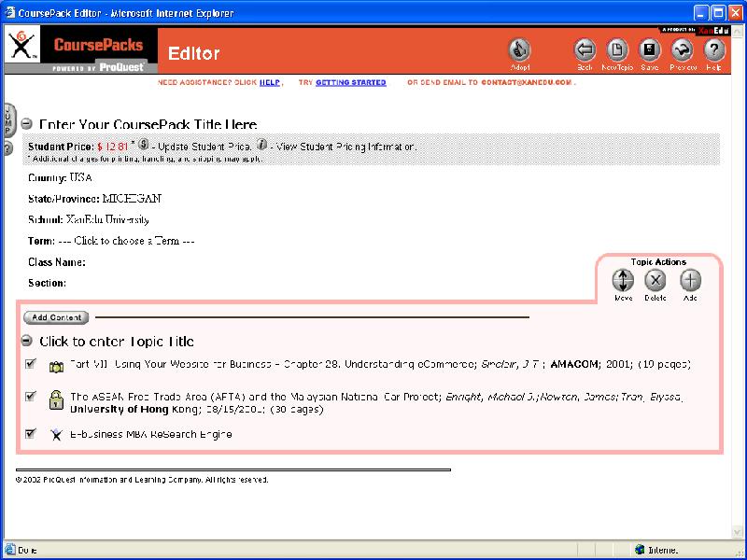Screen dimensions: 747x560
Task: Save the CoursePack using the floppy disk icon
Action: pyautogui.click(x=649, y=50)
